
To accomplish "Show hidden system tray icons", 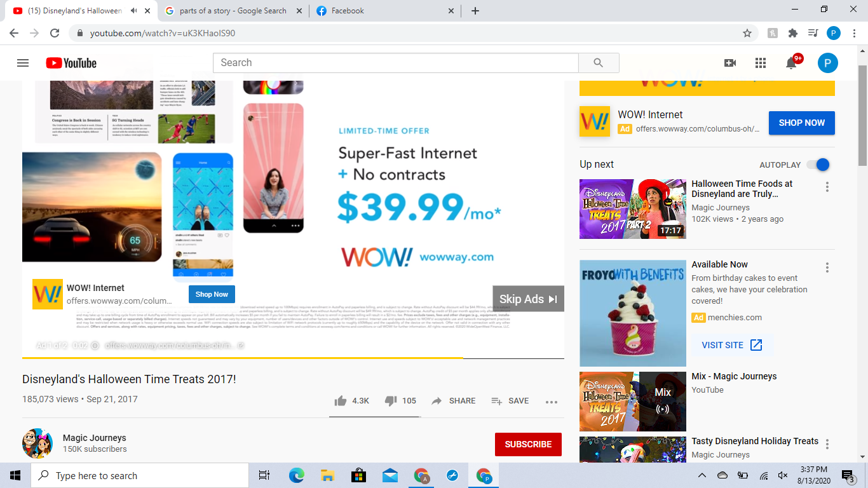I will (702, 475).
